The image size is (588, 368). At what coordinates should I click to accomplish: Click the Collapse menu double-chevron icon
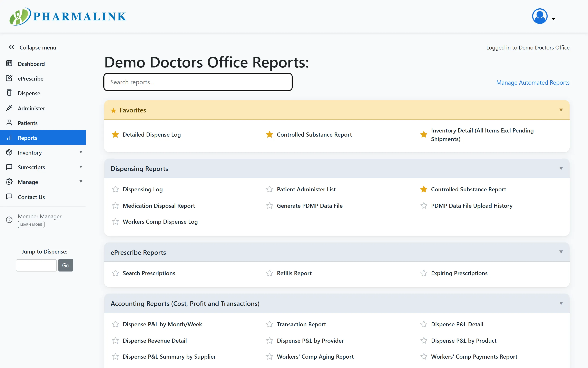[x=11, y=47]
